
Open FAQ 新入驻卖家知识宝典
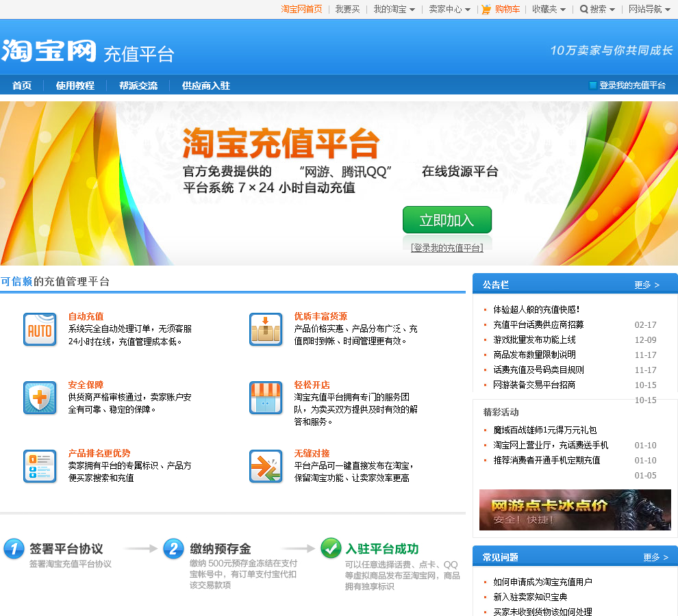pos(530,597)
